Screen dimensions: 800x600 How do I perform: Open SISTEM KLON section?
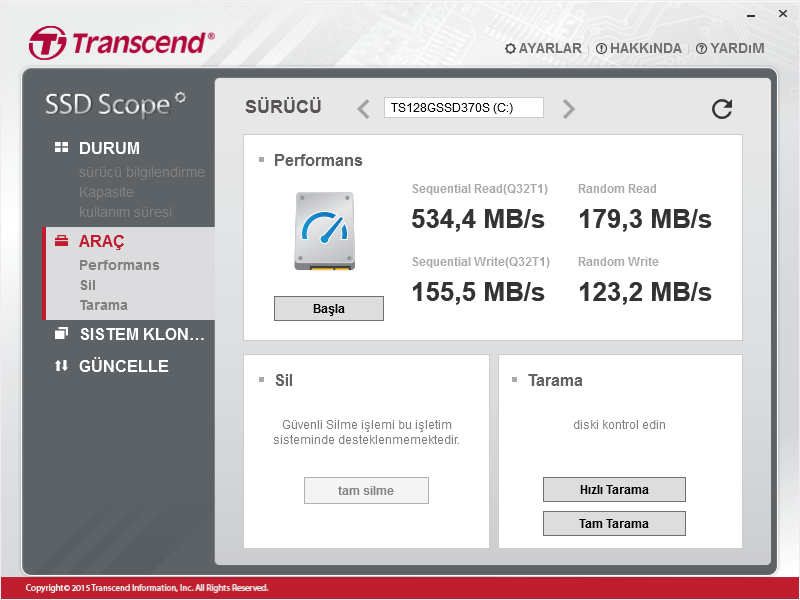142,334
